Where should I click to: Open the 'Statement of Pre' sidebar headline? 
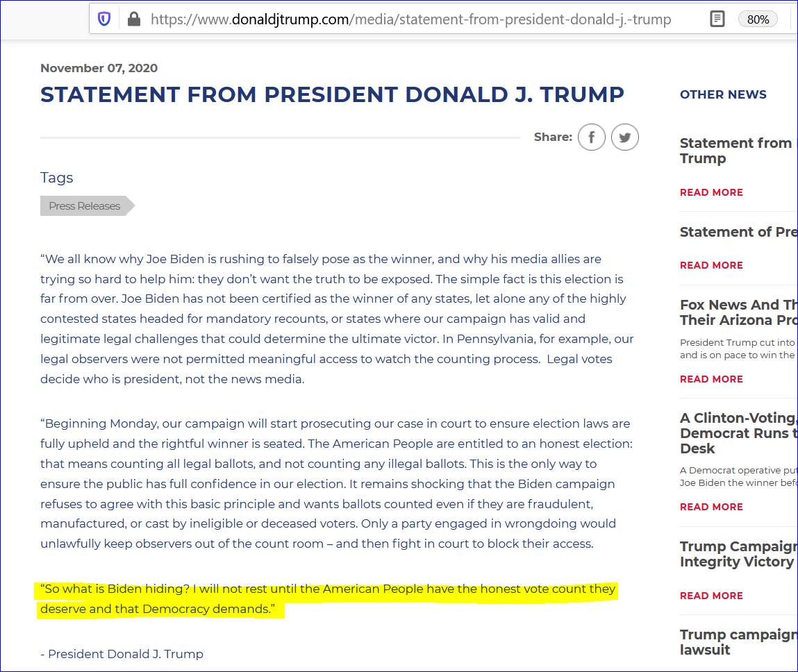pos(738,232)
